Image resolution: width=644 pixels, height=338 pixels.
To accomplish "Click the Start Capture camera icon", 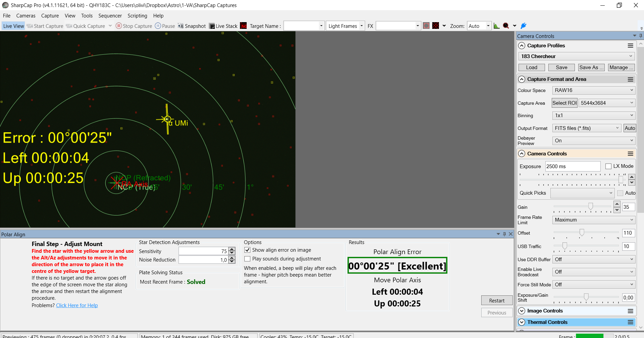I will (x=30, y=26).
